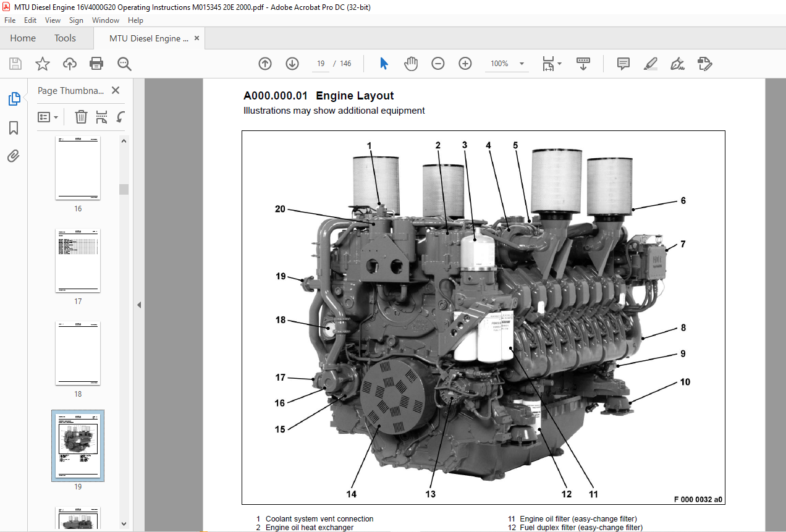The width and height of the screenshot is (786, 532).
Task: Open the File menu
Action: coord(10,20)
